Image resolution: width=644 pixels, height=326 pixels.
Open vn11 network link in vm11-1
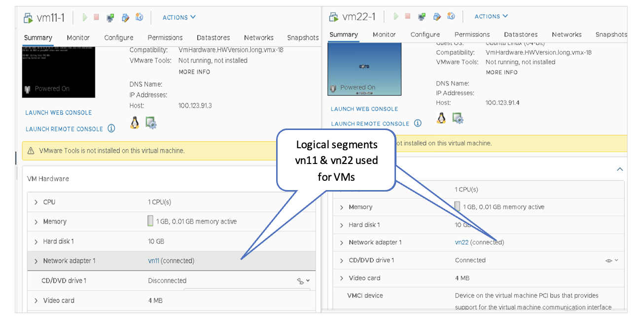[x=154, y=261]
